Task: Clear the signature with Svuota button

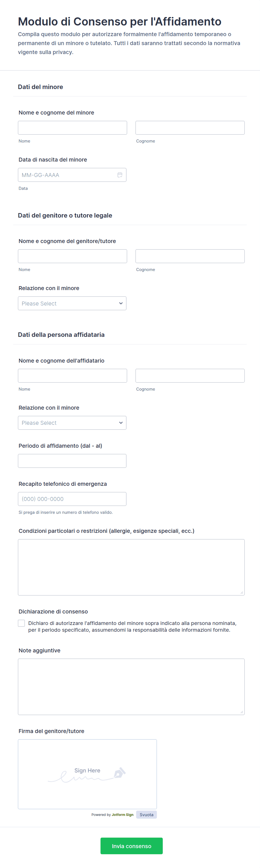Action: (146, 815)
